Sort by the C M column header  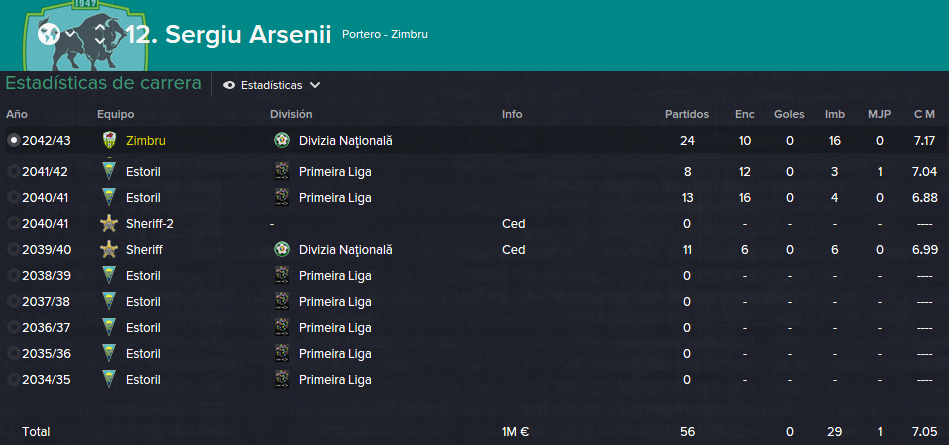point(925,114)
